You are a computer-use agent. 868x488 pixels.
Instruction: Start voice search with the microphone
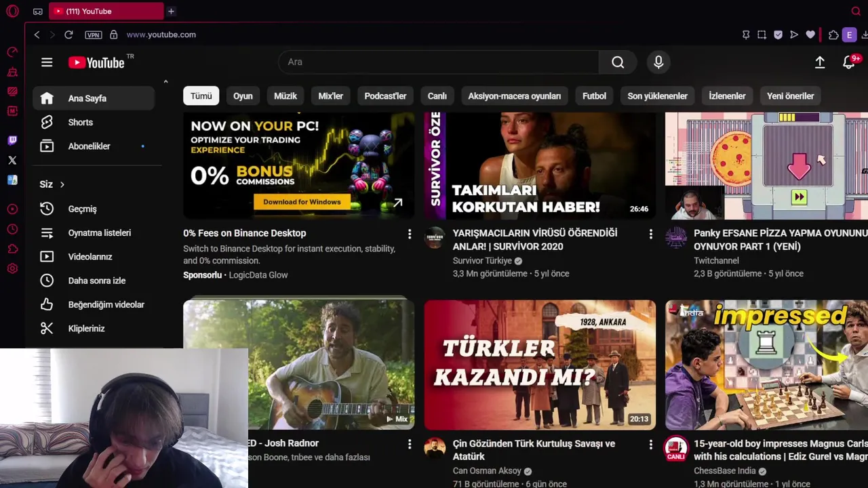pos(658,62)
